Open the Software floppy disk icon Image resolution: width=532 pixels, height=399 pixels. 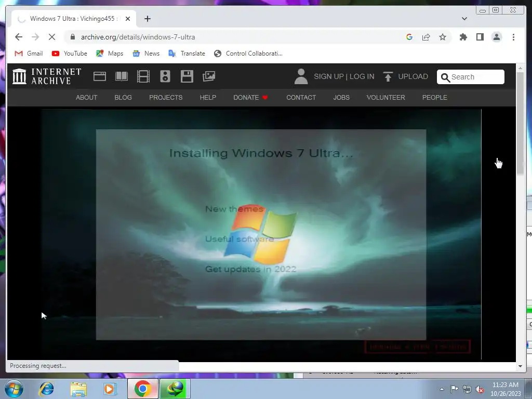pyautogui.click(x=187, y=76)
